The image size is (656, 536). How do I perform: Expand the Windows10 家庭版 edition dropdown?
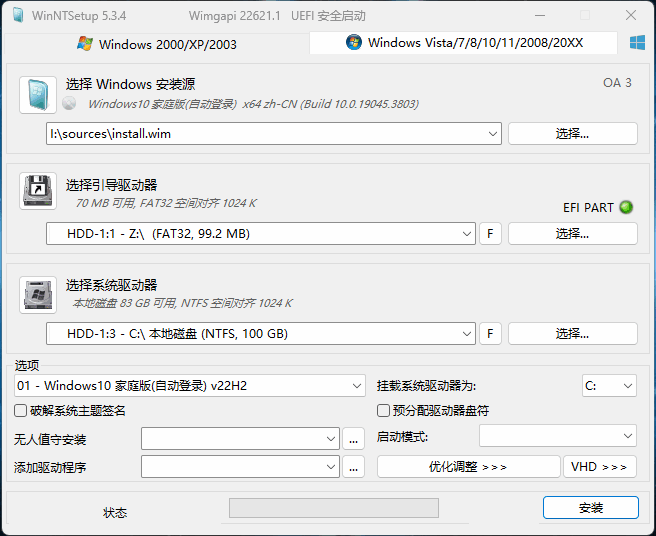[x=356, y=385]
